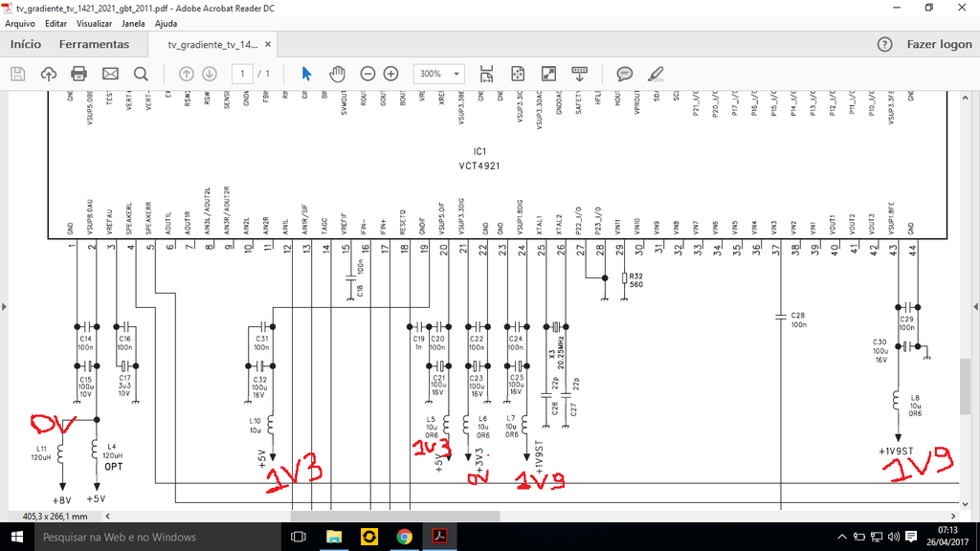Click the taskbar search box
This screenshot has width=980, height=551.
[159, 538]
